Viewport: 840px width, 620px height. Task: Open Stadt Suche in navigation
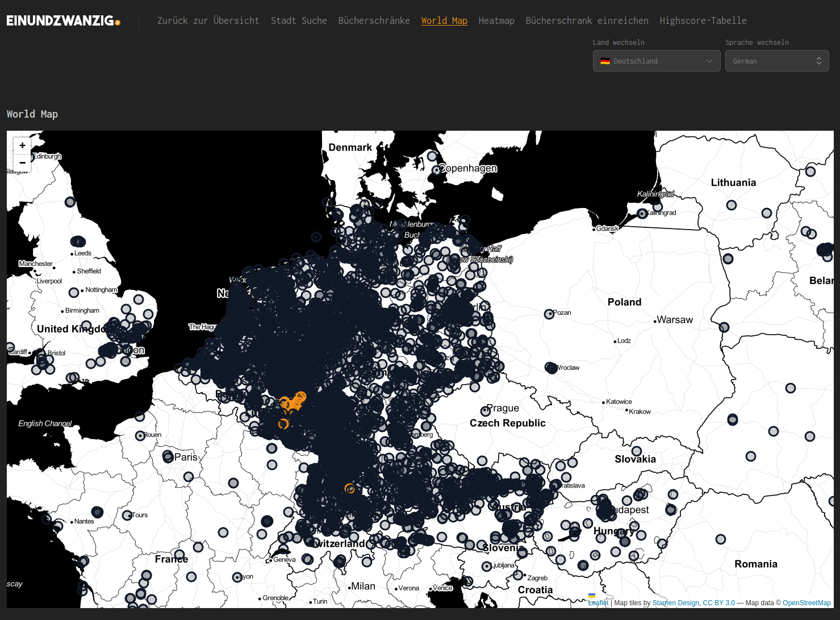(299, 20)
